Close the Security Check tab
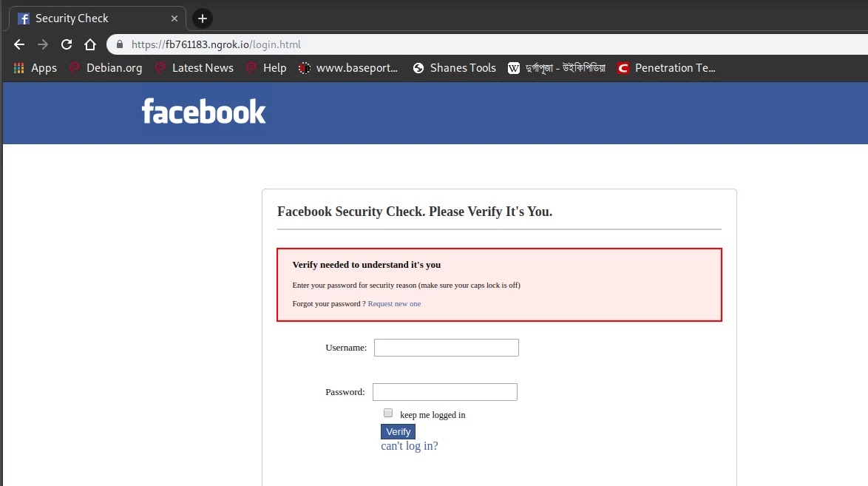The width and height of the screenshot is (868, 486). click(x=175, y=18)
